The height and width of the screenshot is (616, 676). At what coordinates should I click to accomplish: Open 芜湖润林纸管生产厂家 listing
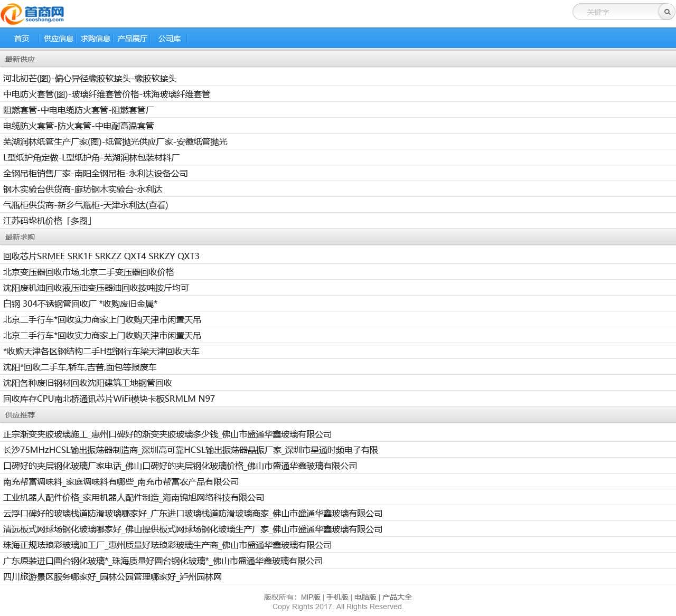[x=115, y=141]
